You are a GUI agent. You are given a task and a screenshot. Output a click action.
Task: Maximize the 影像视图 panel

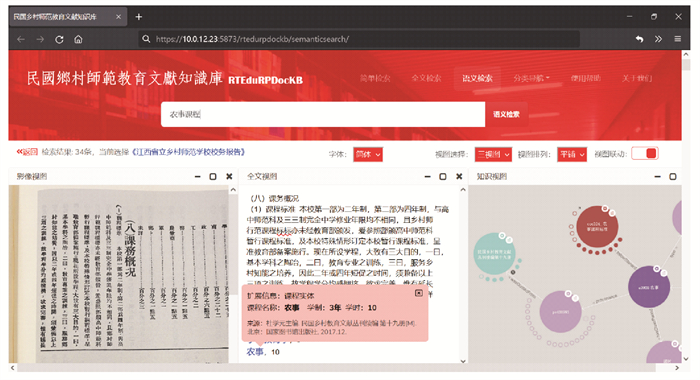[x=213, y=176]
